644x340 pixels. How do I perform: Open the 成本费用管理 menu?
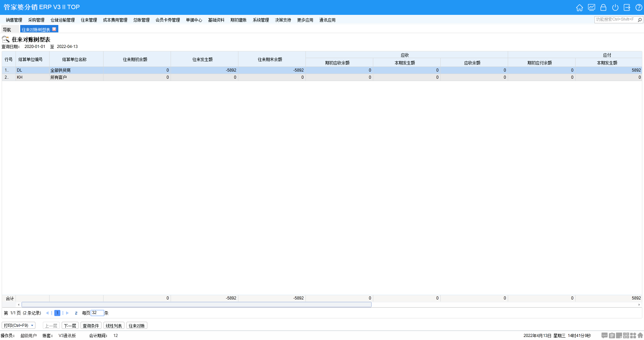[115, 20]
